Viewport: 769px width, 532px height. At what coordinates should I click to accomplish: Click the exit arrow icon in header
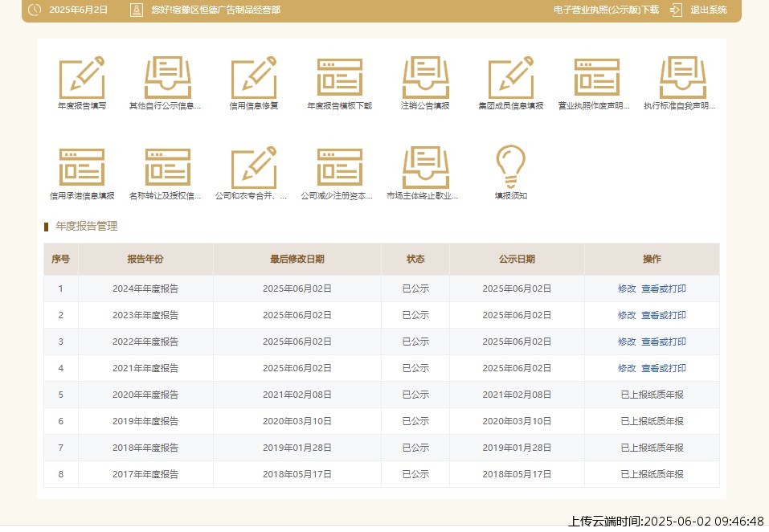(x=677, y=10)
